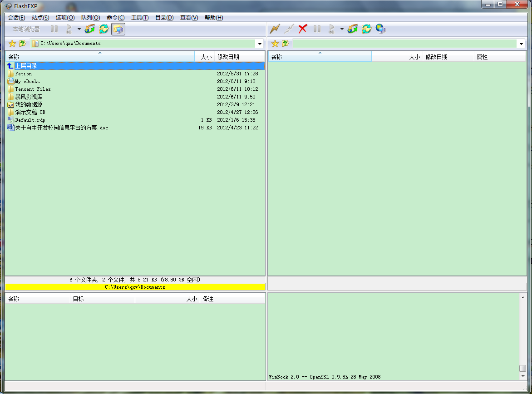Image resolution: width=532 pixels, height=394 pixels.
Task: Click the queue pane 备注 column header
Action: tap(232, 299)
